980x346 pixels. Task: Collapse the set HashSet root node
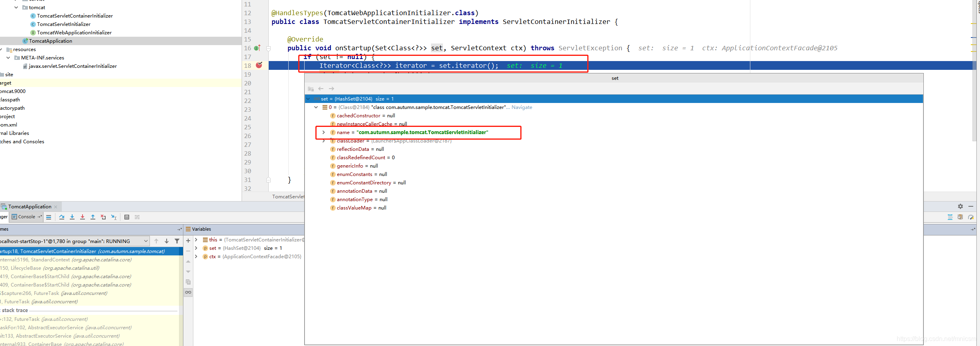[308, 99]
